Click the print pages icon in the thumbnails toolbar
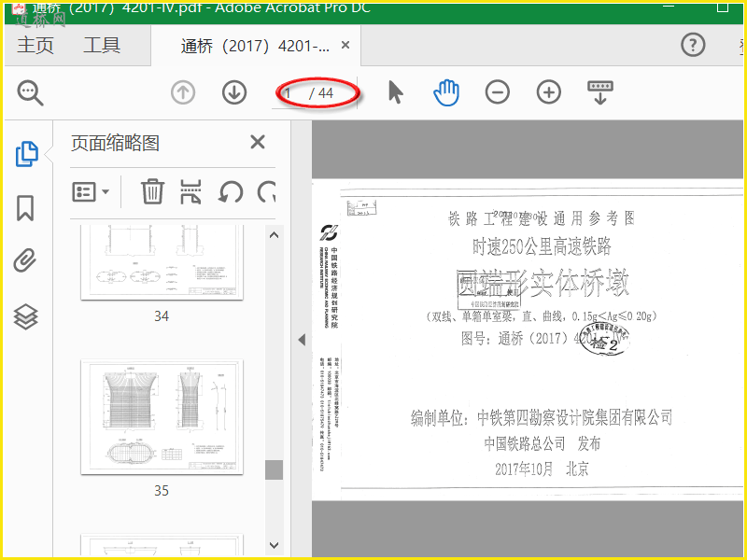This screenshot has height=560, width=747. point(190,191)
